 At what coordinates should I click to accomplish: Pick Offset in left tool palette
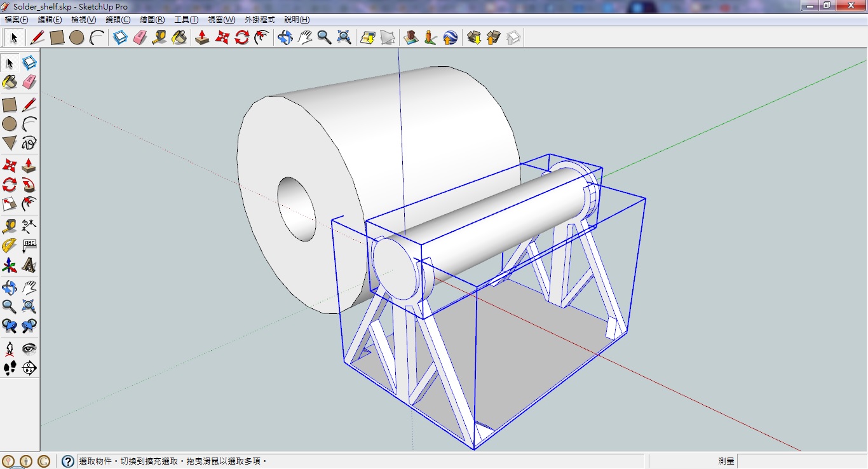(x=29, y=204)
